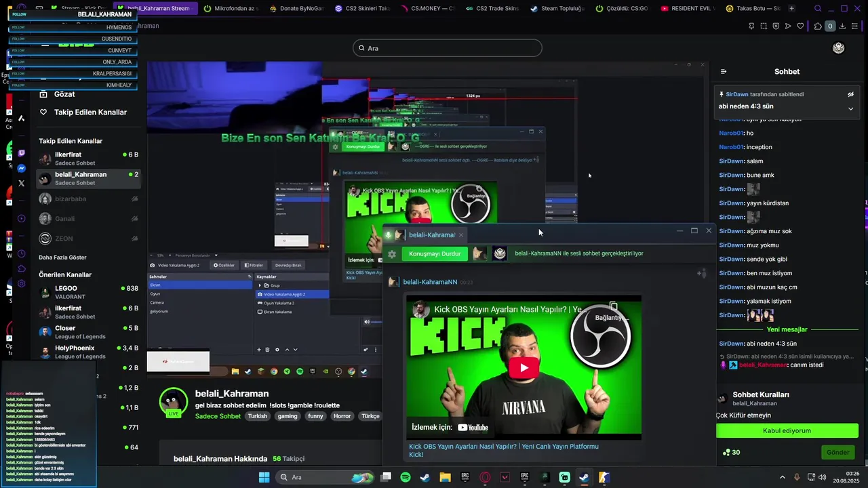Open Opera GX from the taskbar

(x=485, y=477)
